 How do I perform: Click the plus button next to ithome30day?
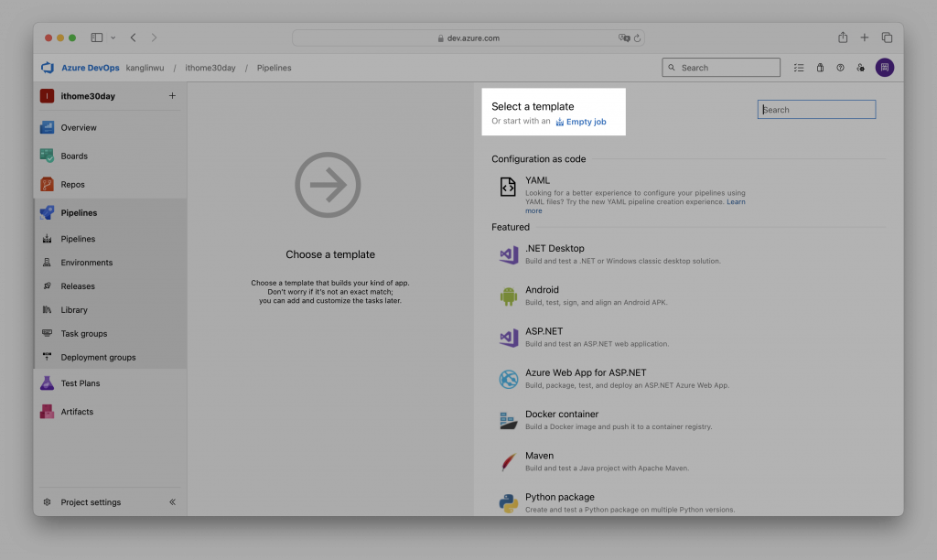[x=172, y=96]
